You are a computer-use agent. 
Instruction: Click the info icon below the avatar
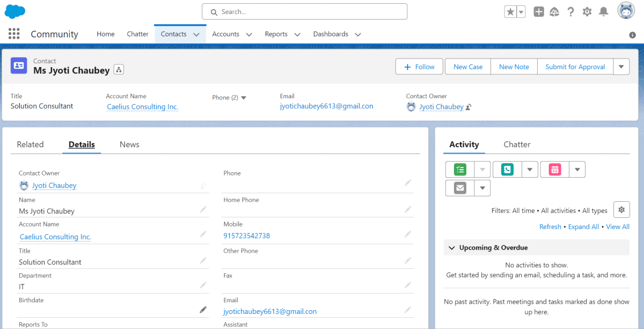tap(633, 35)
